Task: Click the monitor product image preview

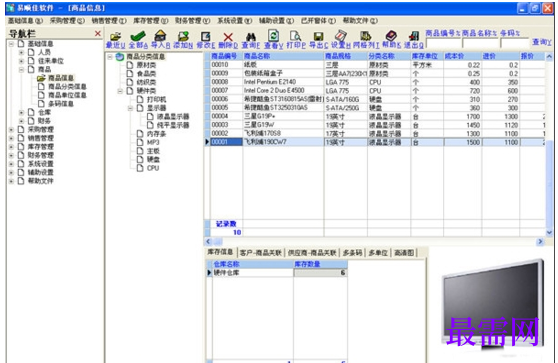Action: (x=493, y=304)
